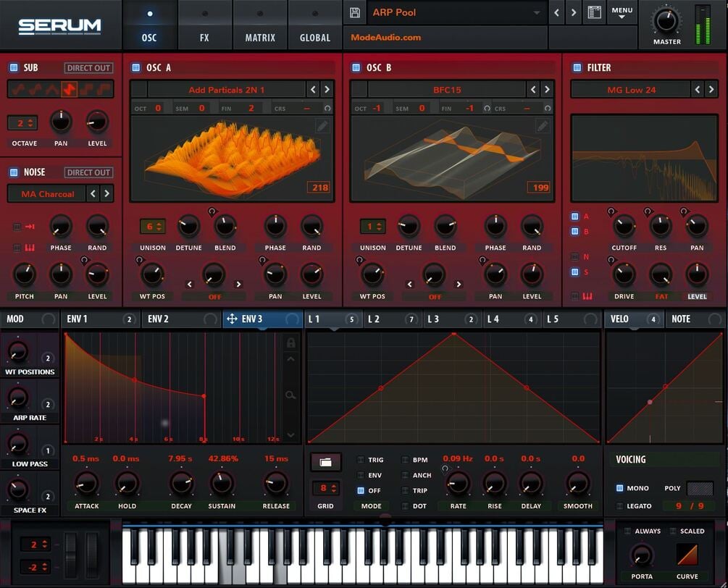
Task: Click the envelope zoom down chevron
Action: pos(290,435)
